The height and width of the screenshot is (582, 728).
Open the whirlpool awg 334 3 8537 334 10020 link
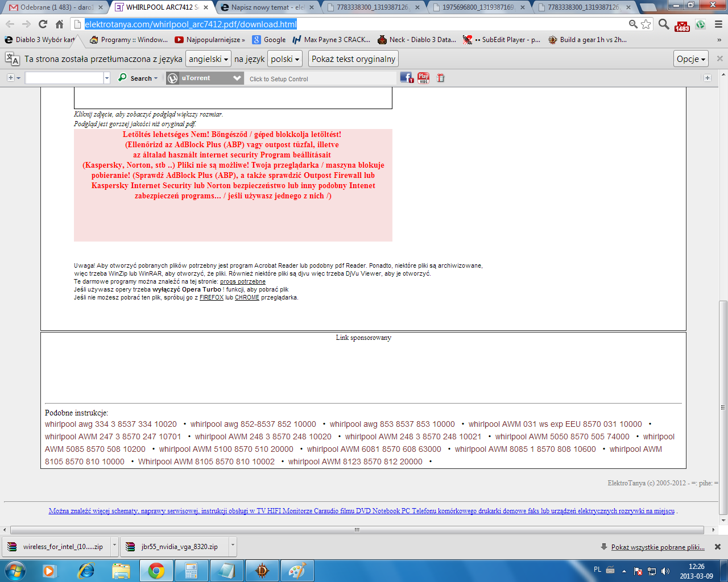111,424
